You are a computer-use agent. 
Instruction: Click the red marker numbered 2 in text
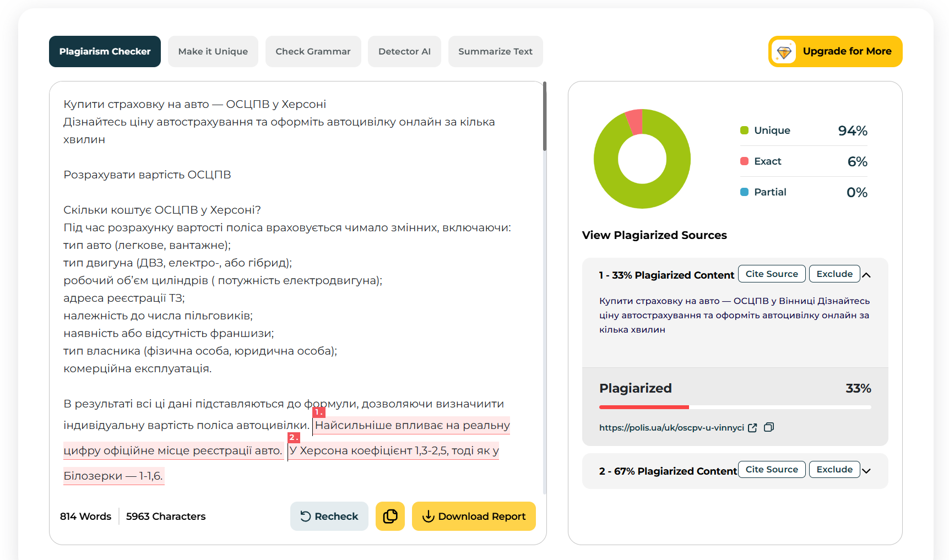[294, 437]
